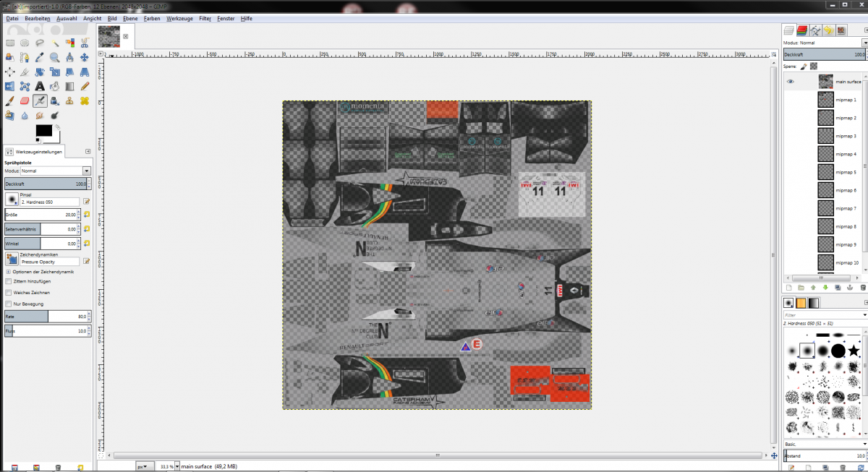
Task: Select the Heal tool
Action: [85, 101]
